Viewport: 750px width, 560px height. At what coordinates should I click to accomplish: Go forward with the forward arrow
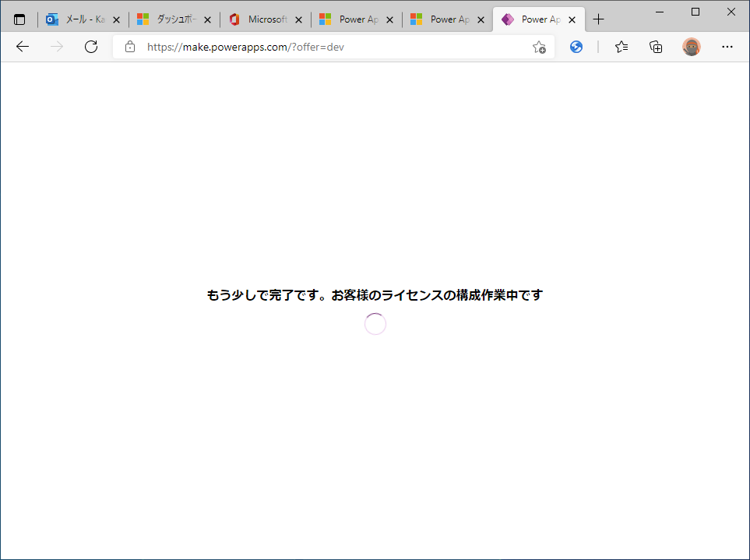click(57, 47)
